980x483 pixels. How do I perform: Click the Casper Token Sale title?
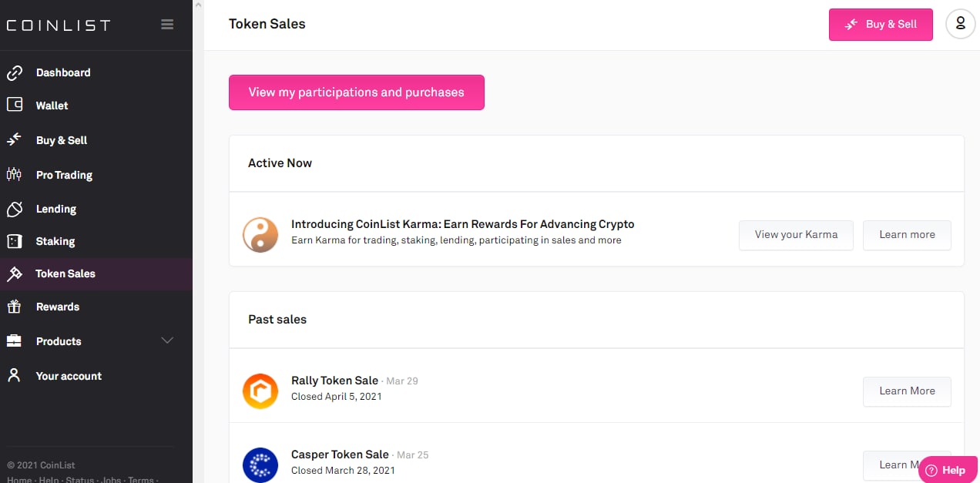[340, 454]
